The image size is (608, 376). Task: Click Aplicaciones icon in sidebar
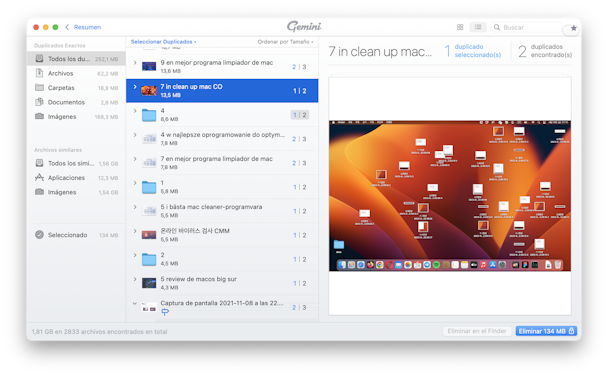39,178
